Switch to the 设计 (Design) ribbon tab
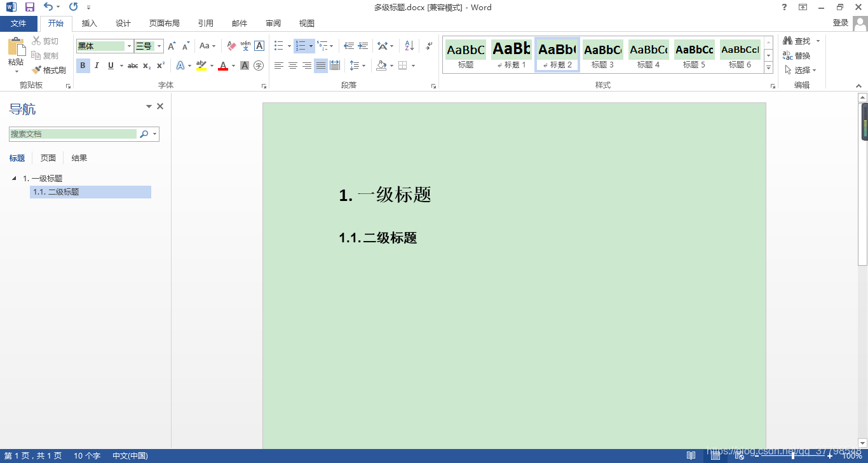Screen dimensions: 868x463 tap(123, 24)
